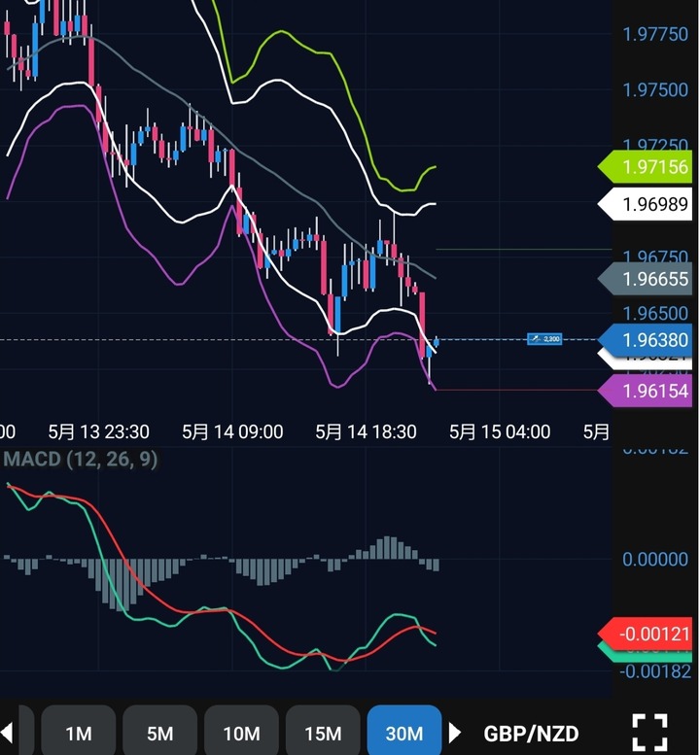This screenshot has height=755, width=700.
Task: Tap the 5月 15 04:00 time label
Action: click(500, 431)
